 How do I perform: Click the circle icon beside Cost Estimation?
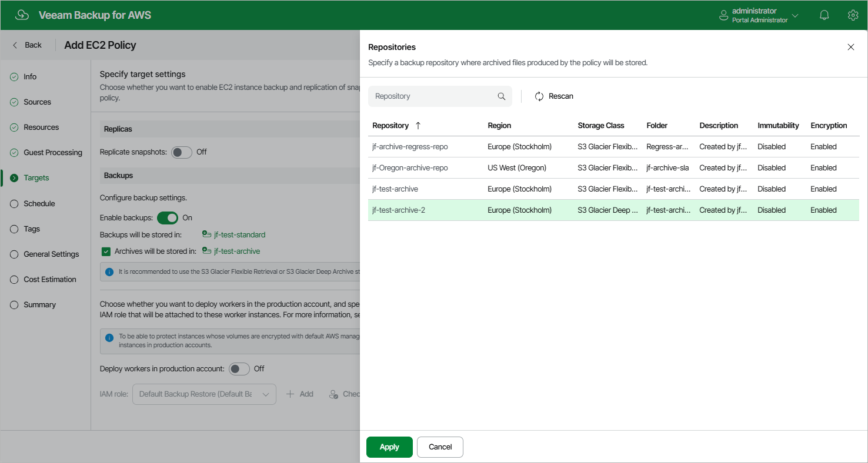14,280
